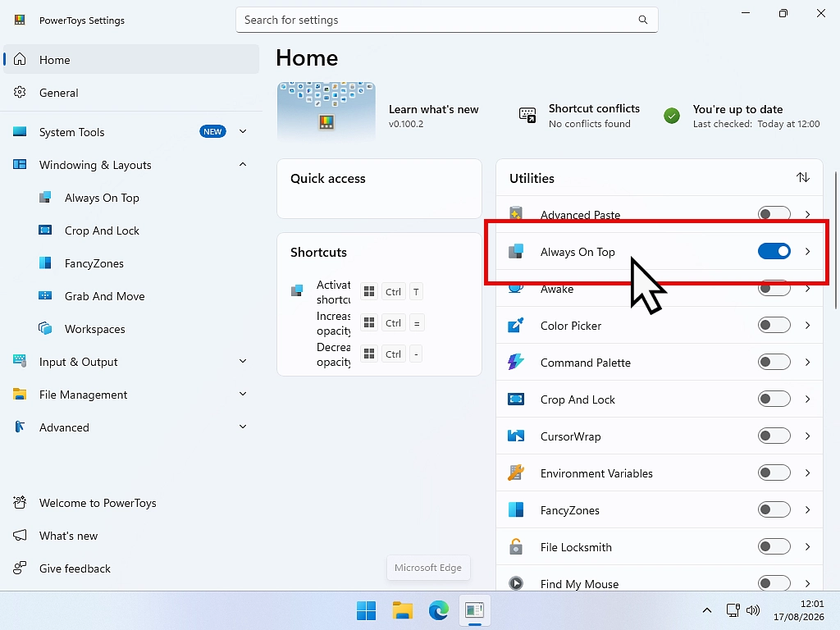Click the CursorWrap utility icon
Screen dimensions: 840x630
(515, 436)
